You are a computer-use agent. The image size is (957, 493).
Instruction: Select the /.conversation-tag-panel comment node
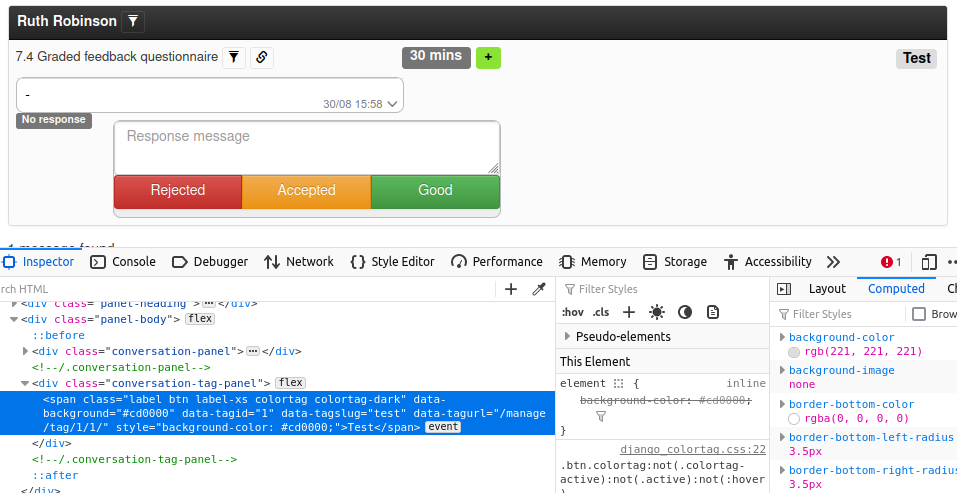click(x=134, y=459)
